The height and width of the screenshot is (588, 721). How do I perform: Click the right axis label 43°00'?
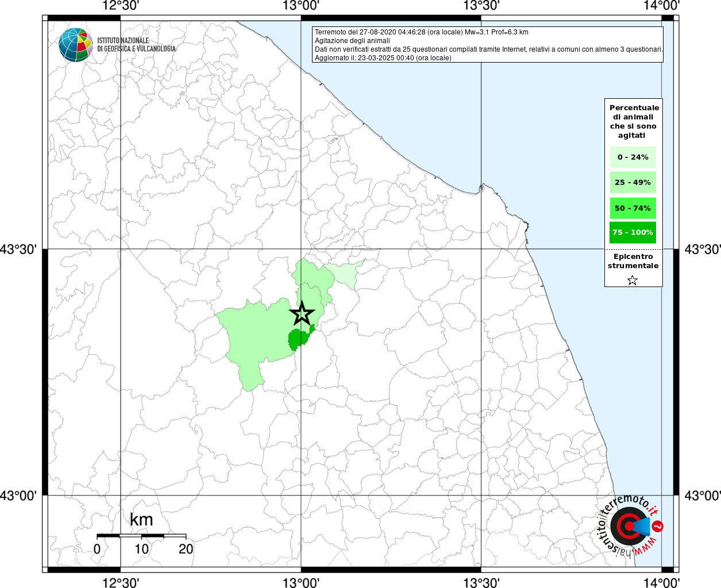(x=703, y=496)
